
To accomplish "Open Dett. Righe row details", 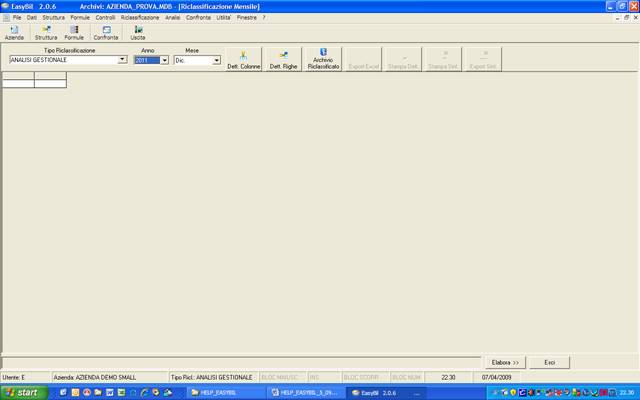I will click(x=284, y=59).
